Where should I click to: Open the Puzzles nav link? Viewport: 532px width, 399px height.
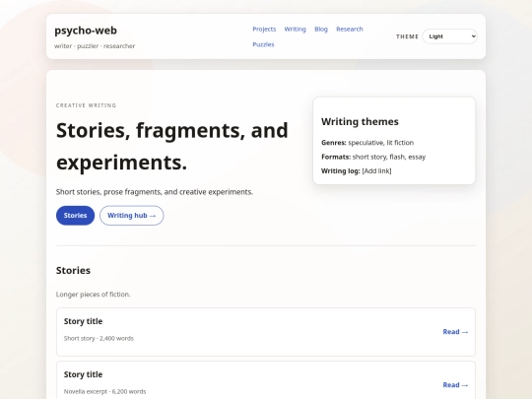263,44
